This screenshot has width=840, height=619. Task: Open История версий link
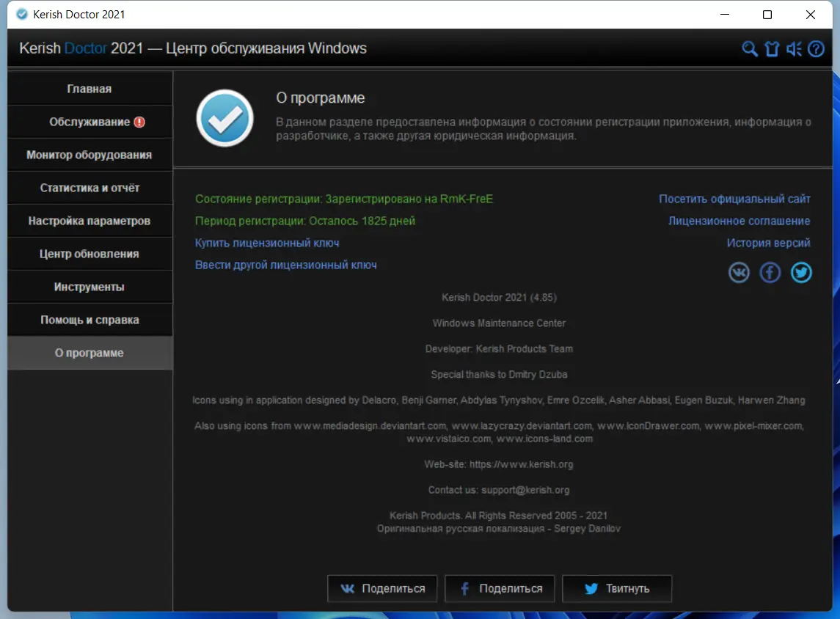click(x=768, y=243)
